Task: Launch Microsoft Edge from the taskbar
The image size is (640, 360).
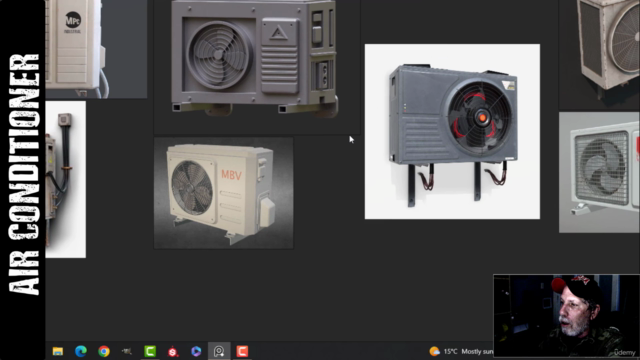Action: tap(81, 351)
